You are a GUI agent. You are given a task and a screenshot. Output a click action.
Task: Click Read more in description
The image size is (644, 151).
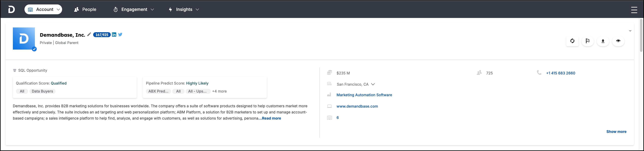coord(271,118)
